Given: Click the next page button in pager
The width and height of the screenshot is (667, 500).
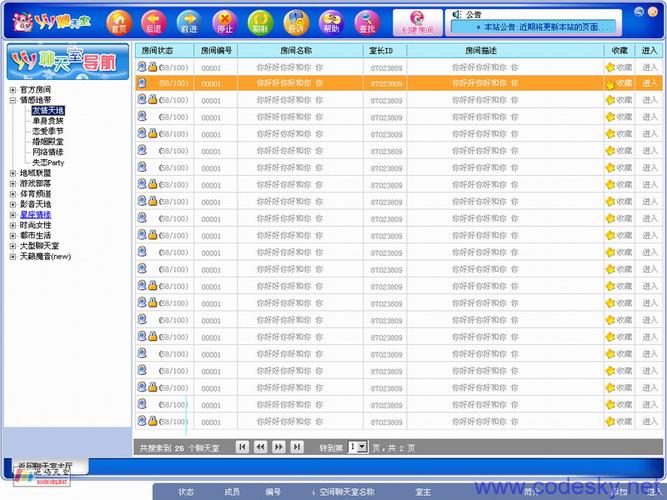Looking at the screenshot, I should pyautogui.click(x=279, y=447).
